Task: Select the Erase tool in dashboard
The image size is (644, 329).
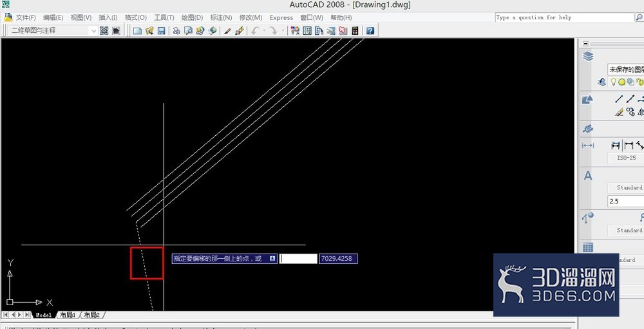Action: coord(620,112)
